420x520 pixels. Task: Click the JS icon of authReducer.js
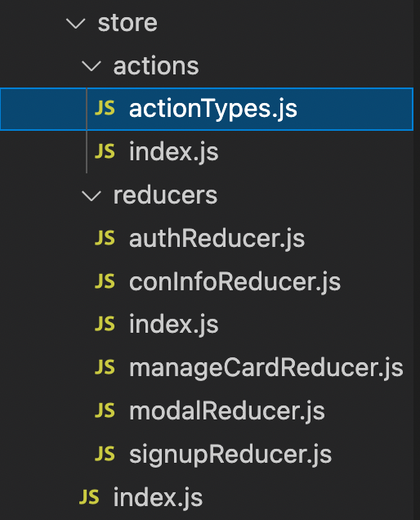point(105,238)
